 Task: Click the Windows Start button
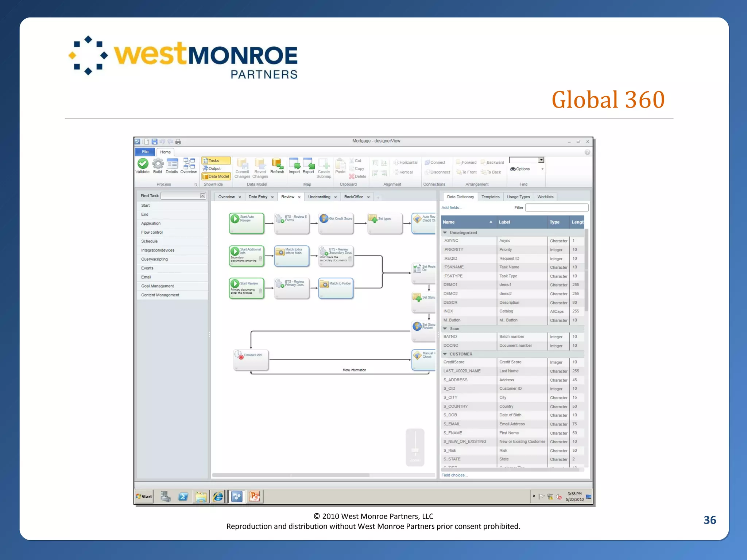click(144, 497)
